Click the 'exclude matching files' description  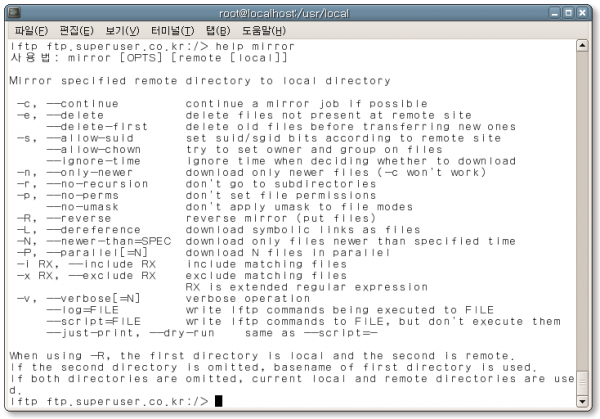click(x=266, y=276)
